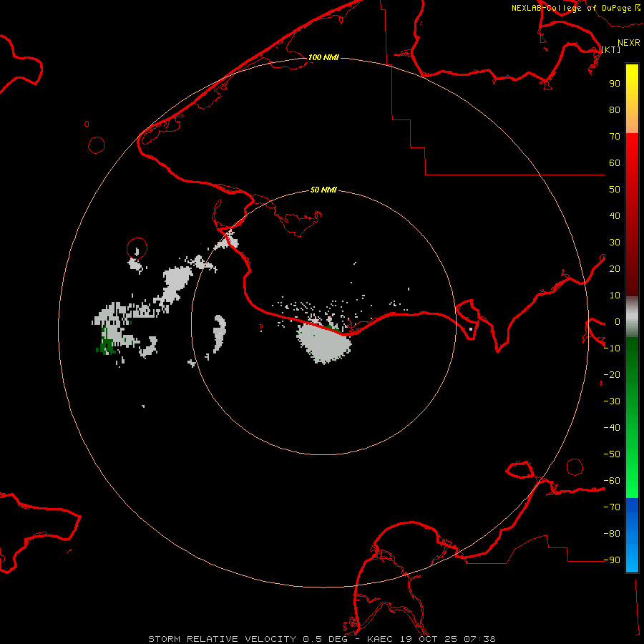Screen dimensions: 644x644
Task: Click the [KT] units label
Action: 611,49
